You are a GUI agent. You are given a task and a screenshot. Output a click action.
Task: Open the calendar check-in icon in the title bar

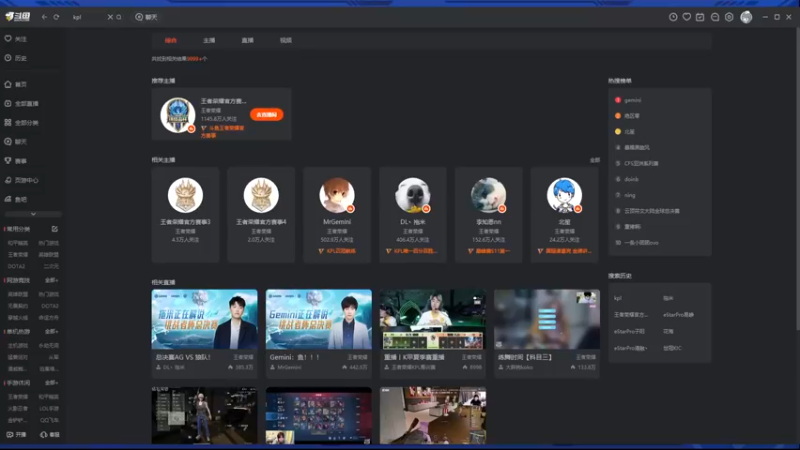coord(700,17)
